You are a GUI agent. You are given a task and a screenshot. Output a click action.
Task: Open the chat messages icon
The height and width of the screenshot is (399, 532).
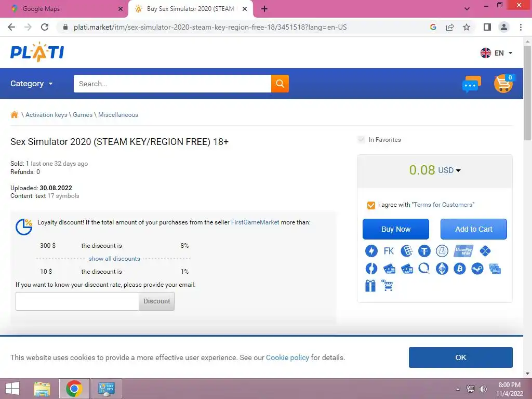pos(472,84)
